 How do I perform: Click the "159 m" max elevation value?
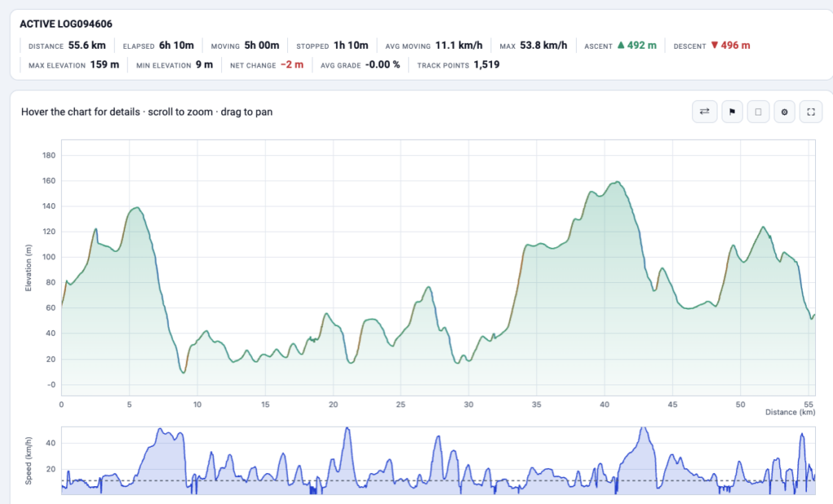point(105,64)
